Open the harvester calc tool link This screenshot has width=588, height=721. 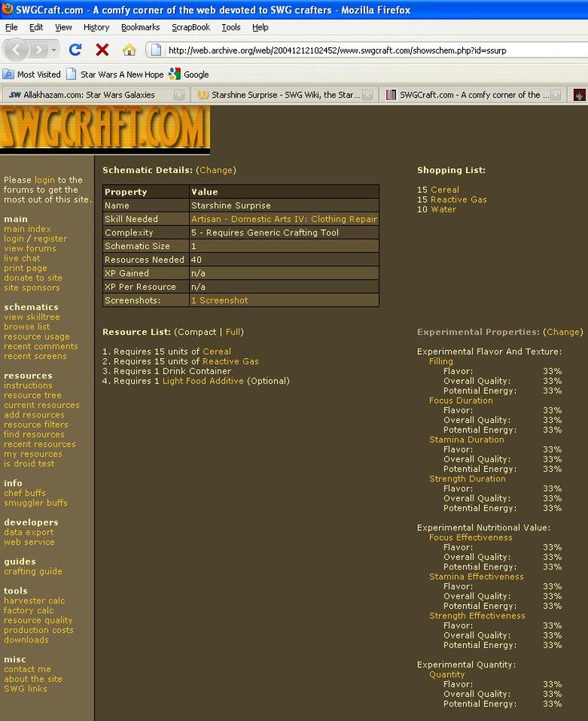pyautogui.click(x=34, y=601)
